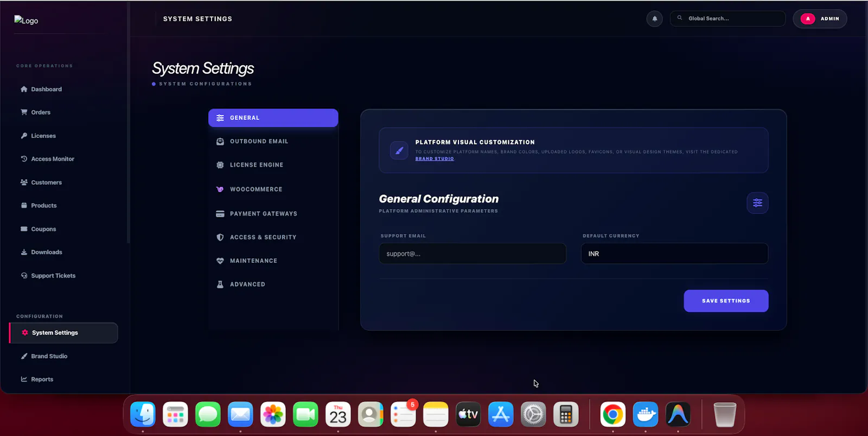868x436 pixels.
Task: Click the Access & Security shield icon
Action: tap(220, 237)
